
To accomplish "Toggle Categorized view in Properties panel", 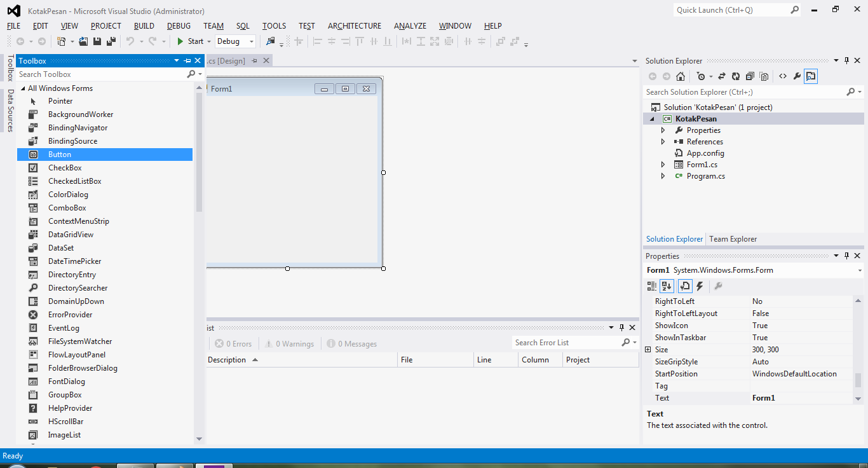I will pos(652,286).
